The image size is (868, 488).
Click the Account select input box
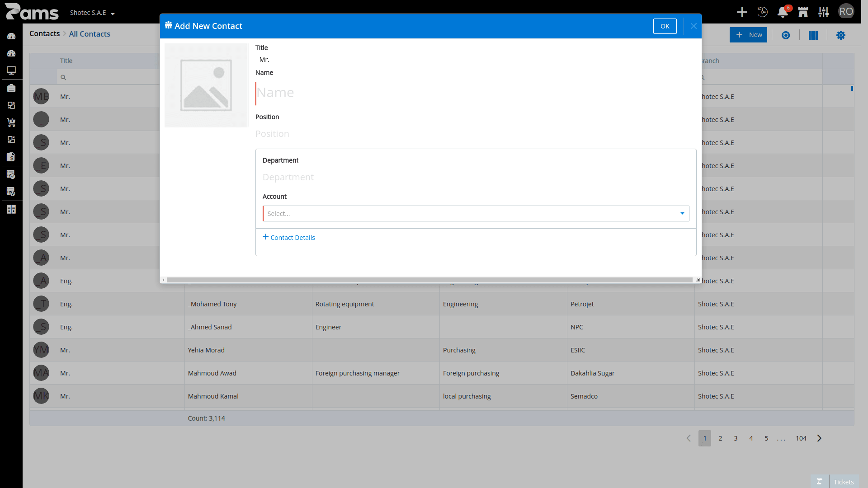(476, 213)
